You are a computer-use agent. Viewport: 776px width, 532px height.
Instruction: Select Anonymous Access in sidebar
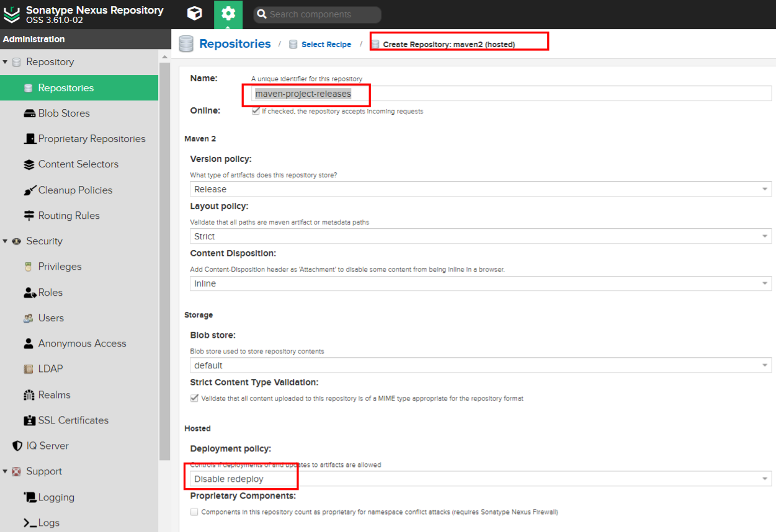click(82, 344)
